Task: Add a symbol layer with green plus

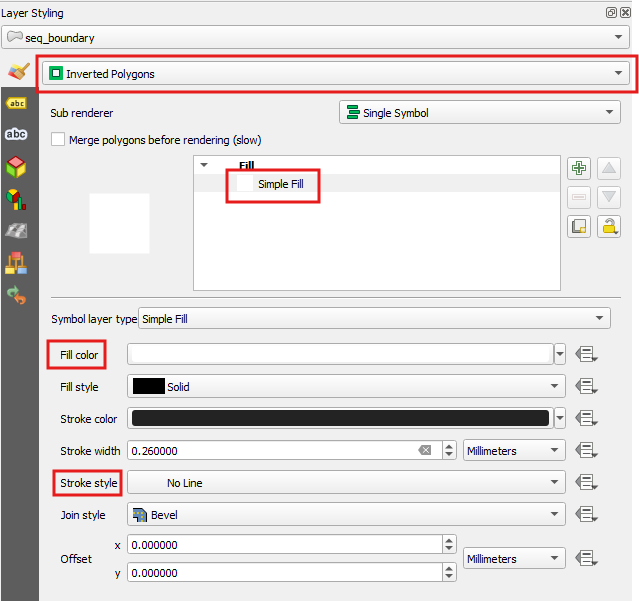Action: click(579, 168)
